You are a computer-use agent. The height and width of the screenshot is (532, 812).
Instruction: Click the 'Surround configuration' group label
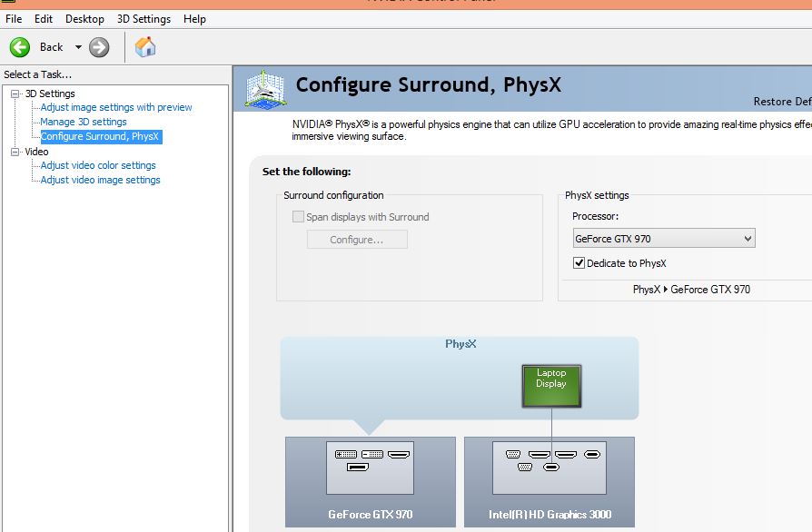pyautogui.click(x=333, y=195)
